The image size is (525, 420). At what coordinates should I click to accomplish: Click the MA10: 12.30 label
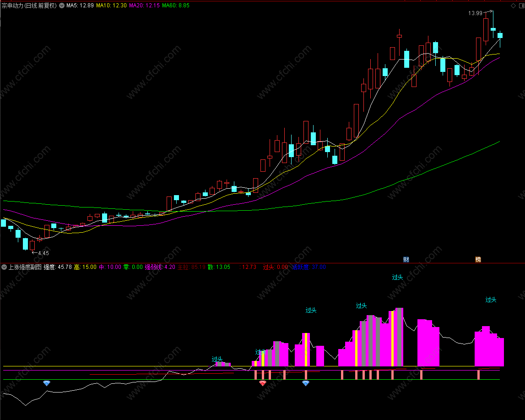tap(112, 5)
